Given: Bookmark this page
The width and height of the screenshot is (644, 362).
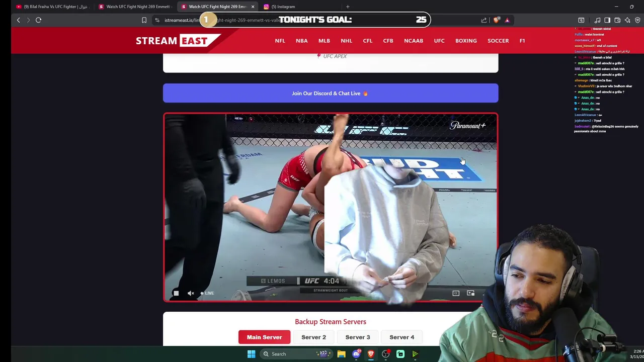Looking at the screenshot, I should pos(144,20).
